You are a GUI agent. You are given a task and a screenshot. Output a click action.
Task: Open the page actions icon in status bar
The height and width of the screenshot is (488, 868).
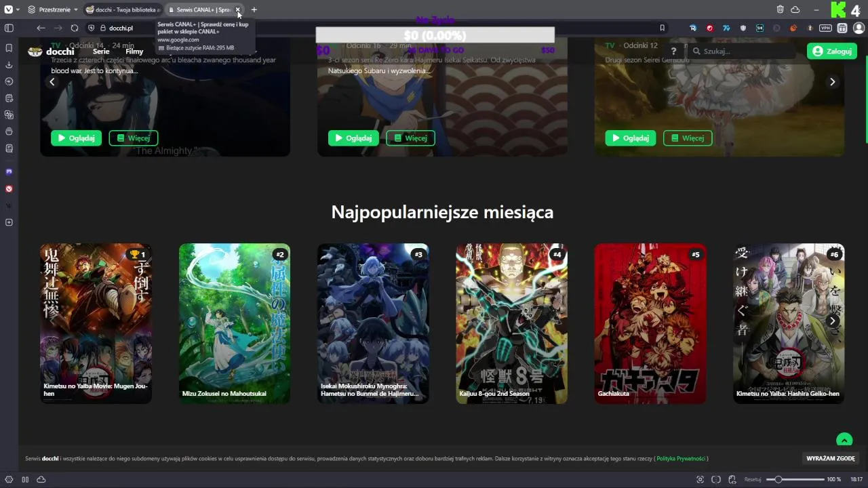733,479
